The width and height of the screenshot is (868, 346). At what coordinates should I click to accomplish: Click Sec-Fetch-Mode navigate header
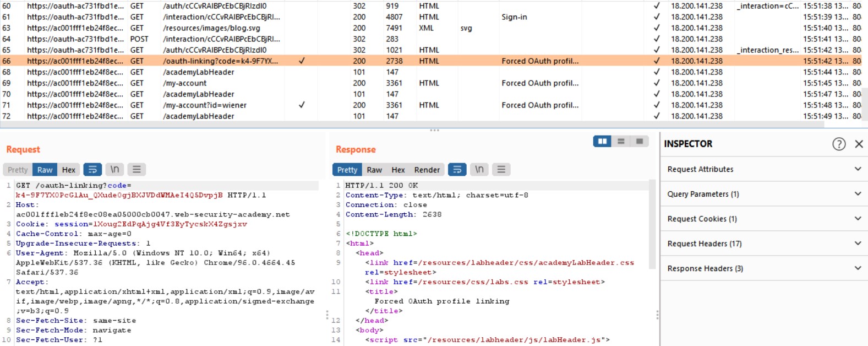[x=73, y=330]
